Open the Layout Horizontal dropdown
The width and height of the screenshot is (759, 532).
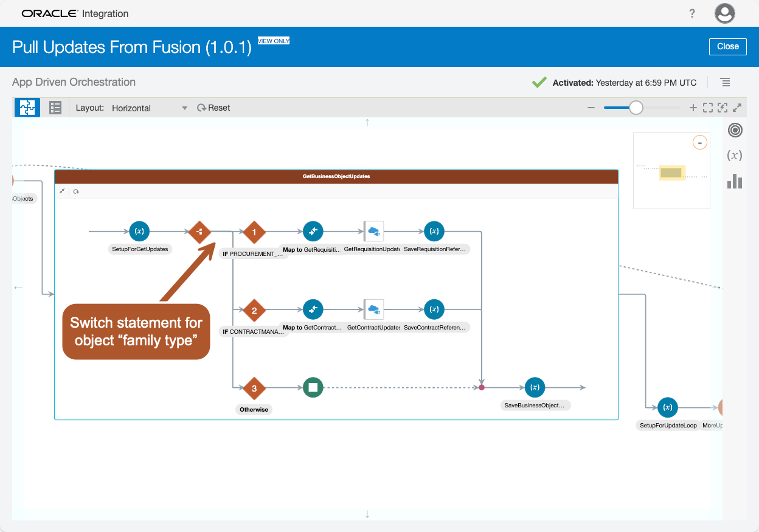150,108
